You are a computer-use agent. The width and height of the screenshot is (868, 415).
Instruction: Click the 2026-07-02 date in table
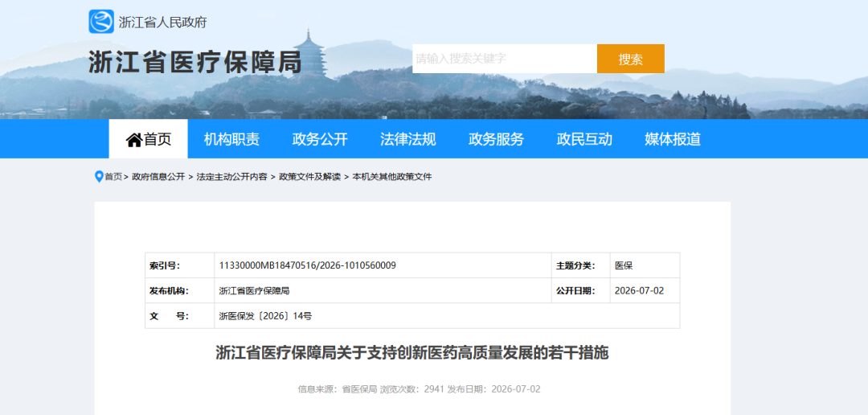640,291
